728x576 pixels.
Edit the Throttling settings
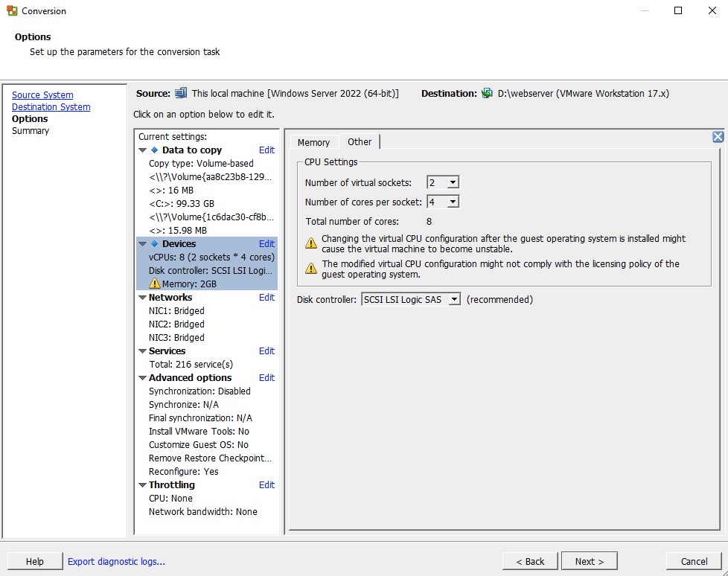click(266, 485)
